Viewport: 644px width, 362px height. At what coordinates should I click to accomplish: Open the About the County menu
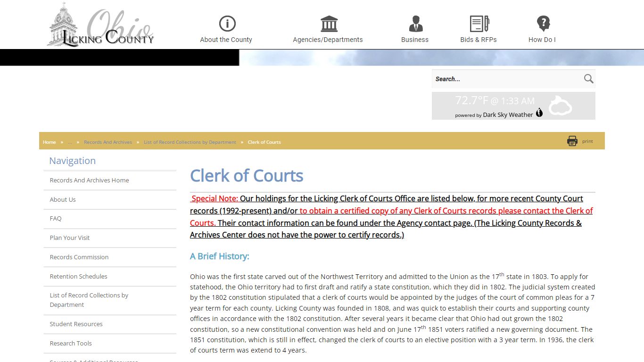point(226,40)
